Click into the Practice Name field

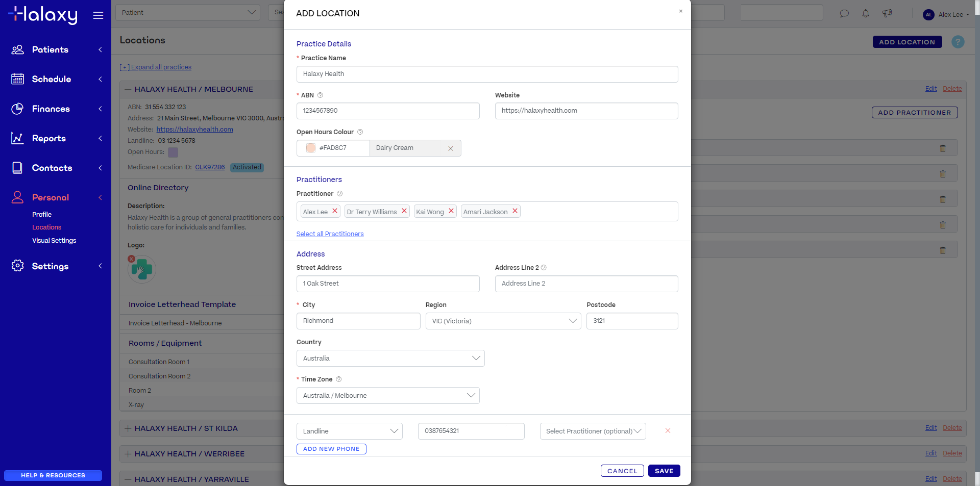coord(487,74)
